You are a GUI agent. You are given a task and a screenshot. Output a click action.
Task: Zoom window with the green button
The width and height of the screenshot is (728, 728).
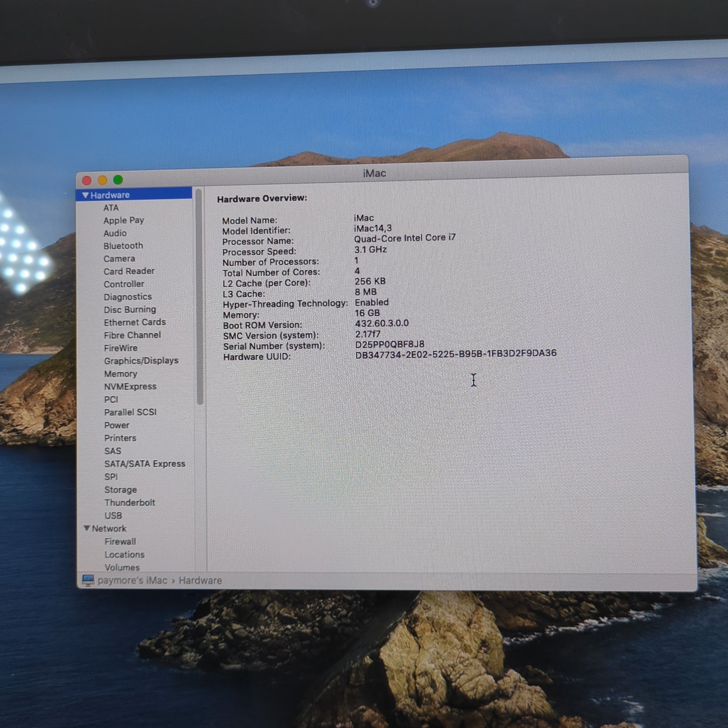tap(118, 180)
